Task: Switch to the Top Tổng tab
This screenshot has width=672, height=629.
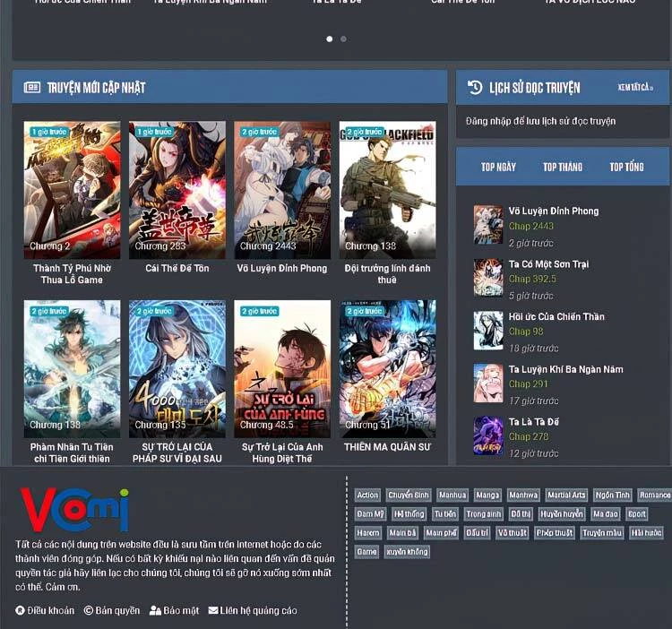Action: tap(626, 168)
